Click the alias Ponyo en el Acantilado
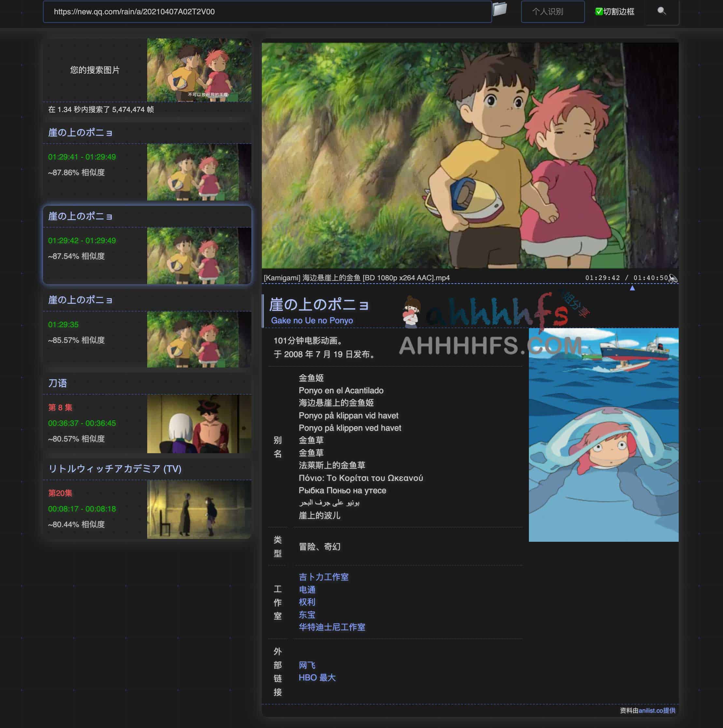 (x=341, y=391)
